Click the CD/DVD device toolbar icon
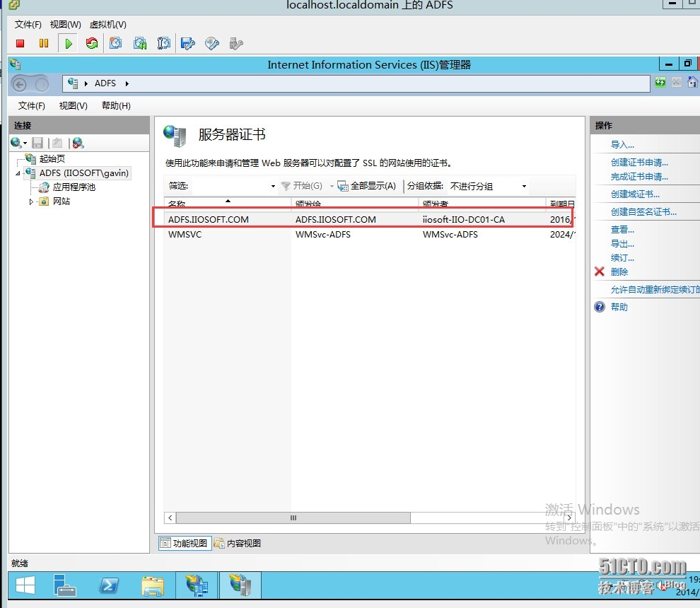The width and height of the screenshot is (700, 608). pos(212,43)
